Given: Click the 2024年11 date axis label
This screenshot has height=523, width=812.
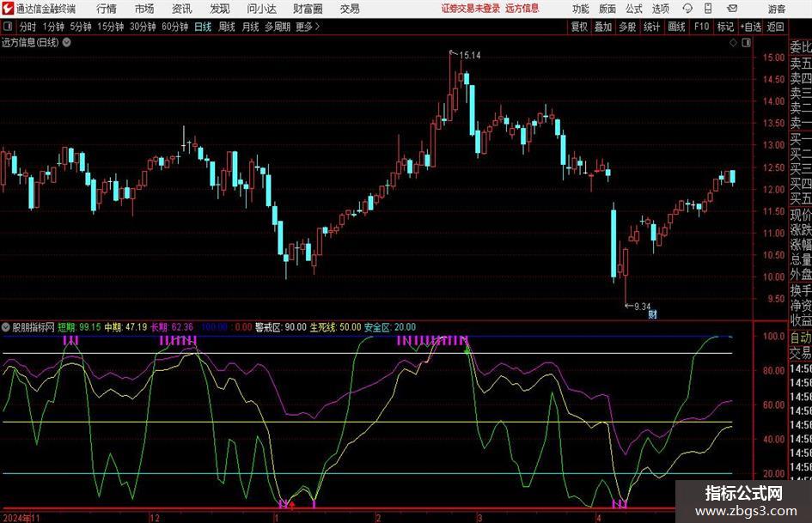Looking at the screenshot, I should (x=21, y=517).
